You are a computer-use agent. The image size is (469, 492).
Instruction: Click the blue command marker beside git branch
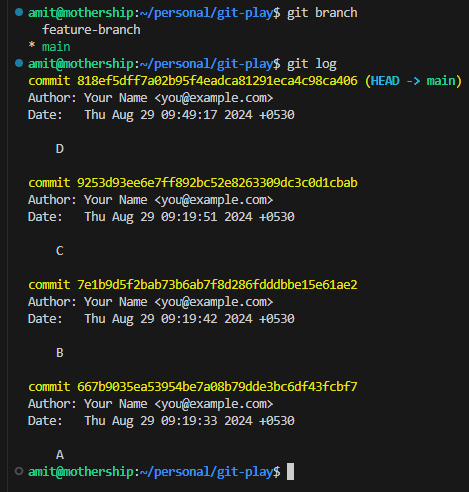19,12
